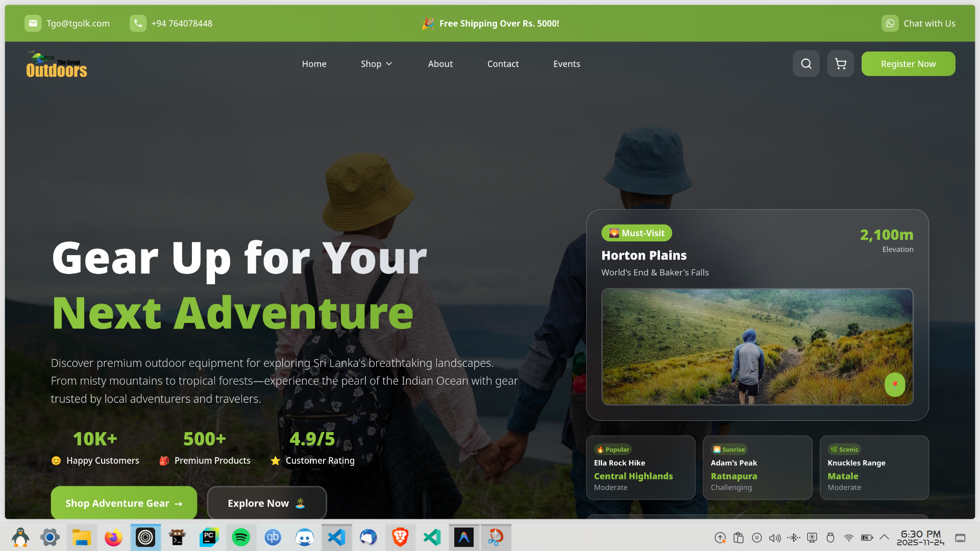Click the phone icon beside +94 764078448
The width and height of the screenshot is (980, 551).
pos(138,23)
